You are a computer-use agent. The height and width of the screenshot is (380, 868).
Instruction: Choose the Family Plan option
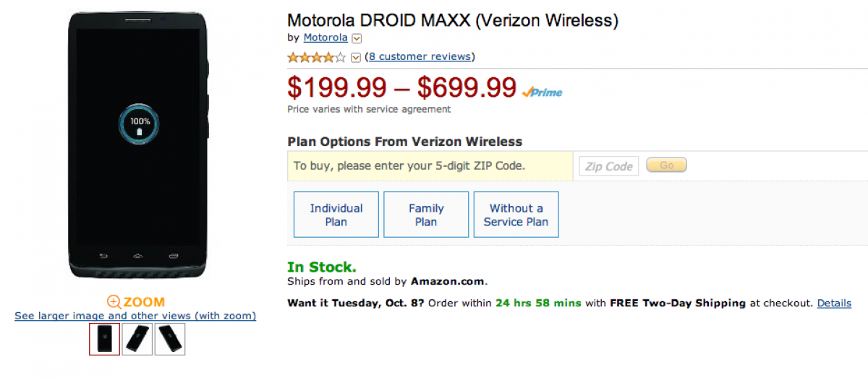[426, 215]
